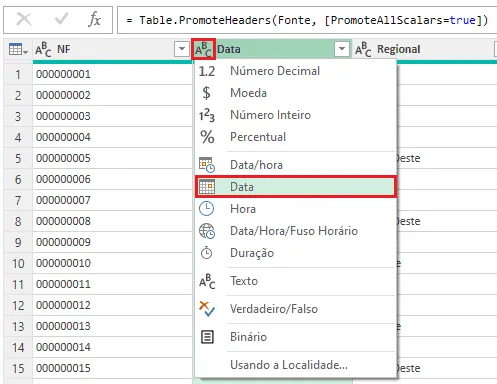The image size is (497, 384).
Task: Click the globe-clock time zone icon
Action: (207, 231)
